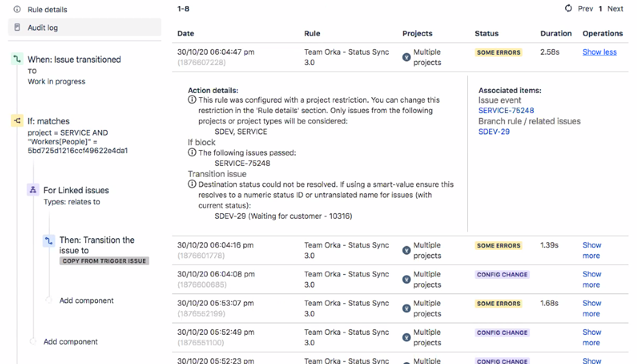This screenshot has height=364, width=637.
Task: Click the Duration column header
Action: click(x=555, y=33)
